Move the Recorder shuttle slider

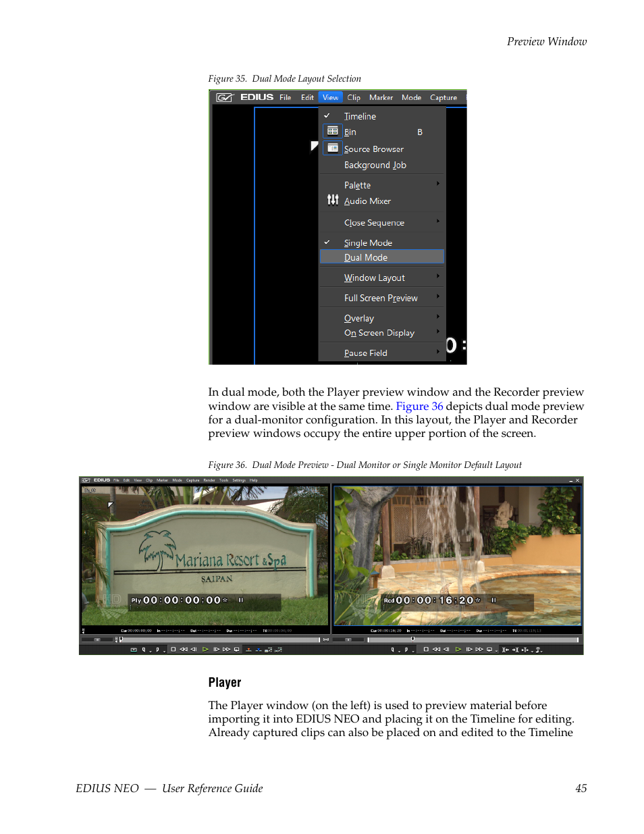coord(348,640)
